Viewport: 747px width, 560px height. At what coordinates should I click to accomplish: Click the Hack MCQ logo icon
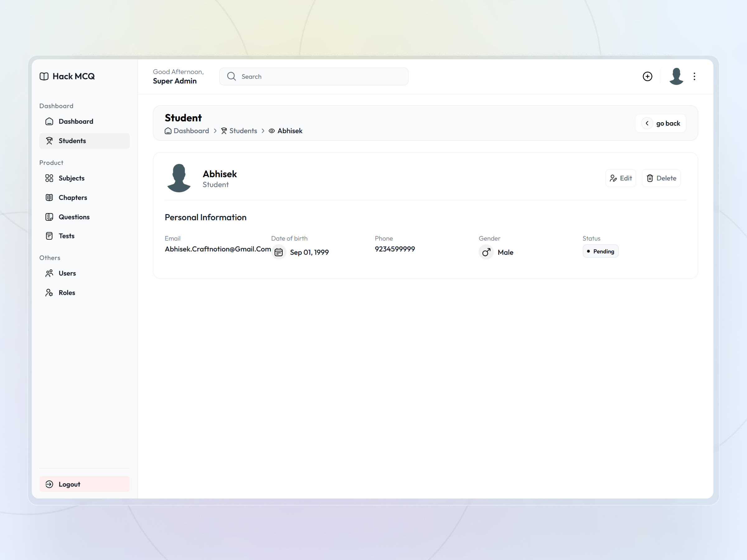[44, 76]
